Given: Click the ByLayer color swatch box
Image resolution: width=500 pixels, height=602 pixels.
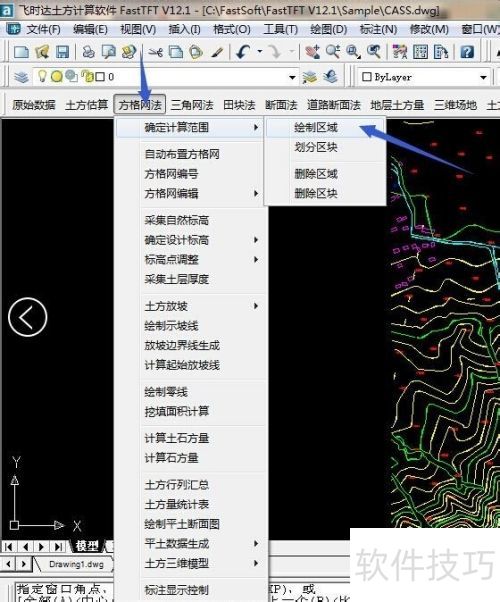Looking at the screenshot, I should point(367,77).
